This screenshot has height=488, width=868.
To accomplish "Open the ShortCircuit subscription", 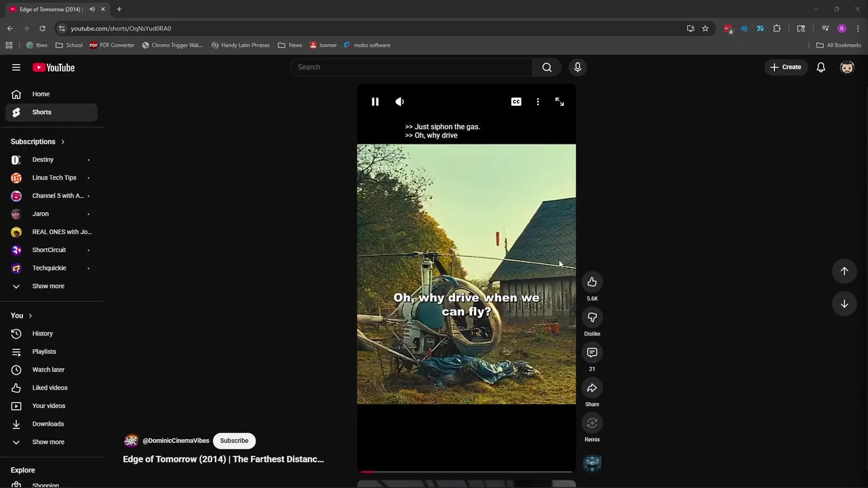I will 52,250.
